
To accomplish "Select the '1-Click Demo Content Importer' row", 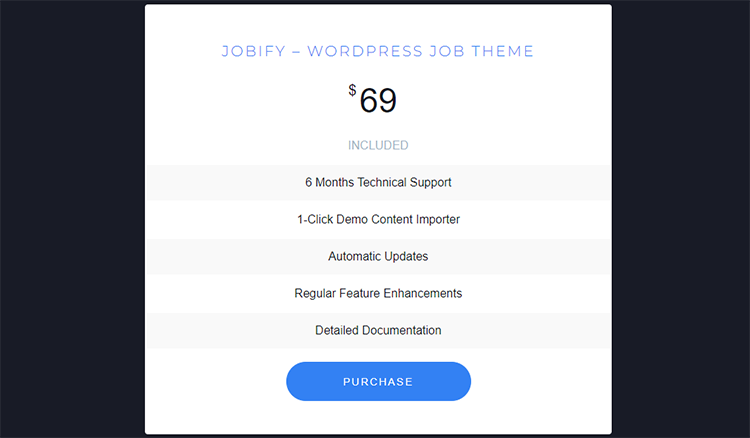I will [378, 219].
